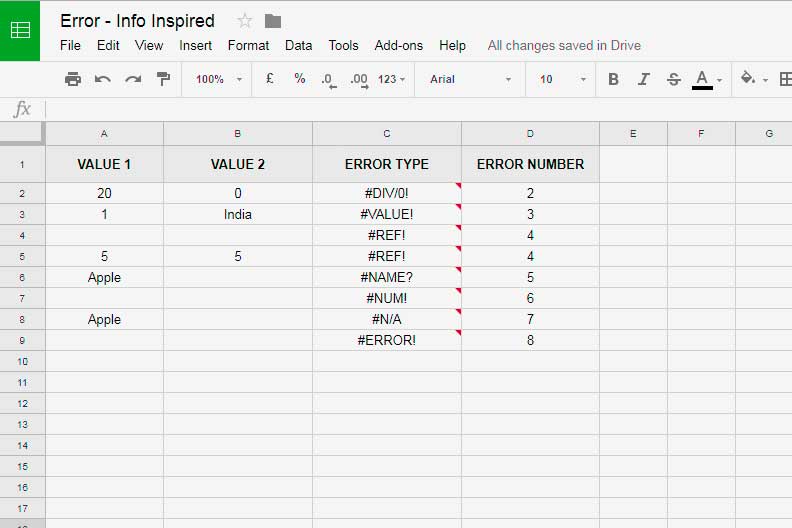Image resolution: width=792 pixels, height=528 pixels.
Task: Open the font size 10 dropdown
Action: (x=562, y=79)
